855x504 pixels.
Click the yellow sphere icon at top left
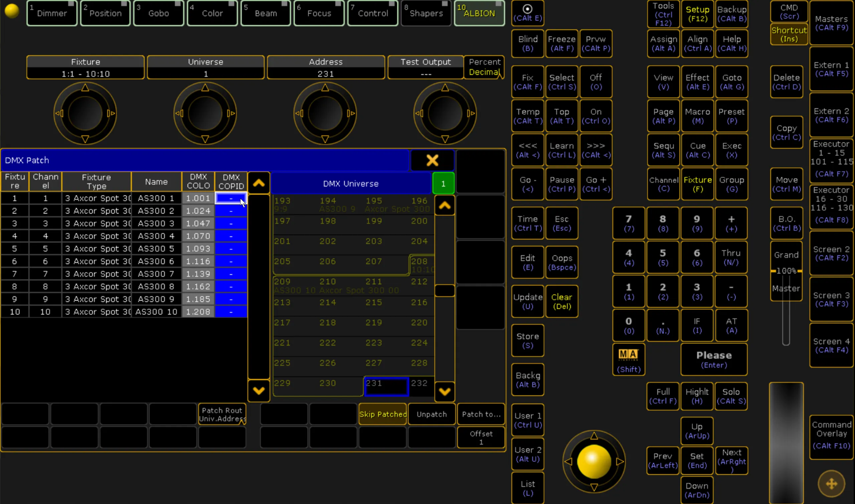click(x=12, y=11)
